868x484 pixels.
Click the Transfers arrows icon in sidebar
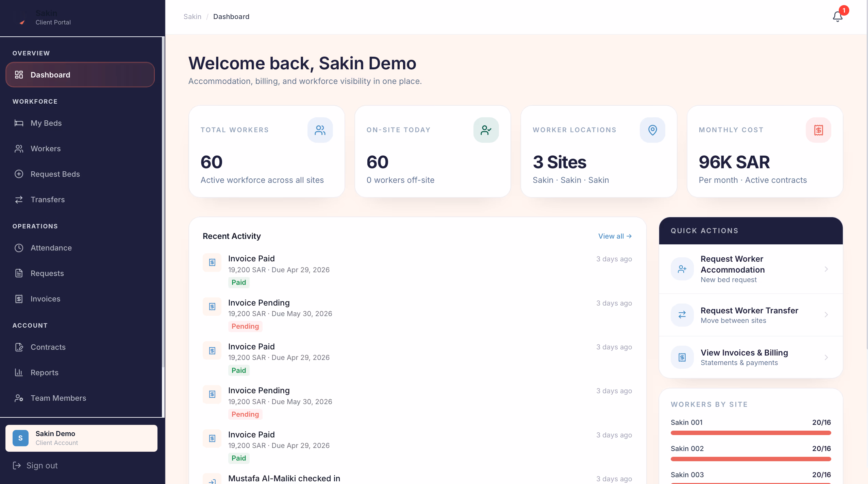tap(19, 200)
